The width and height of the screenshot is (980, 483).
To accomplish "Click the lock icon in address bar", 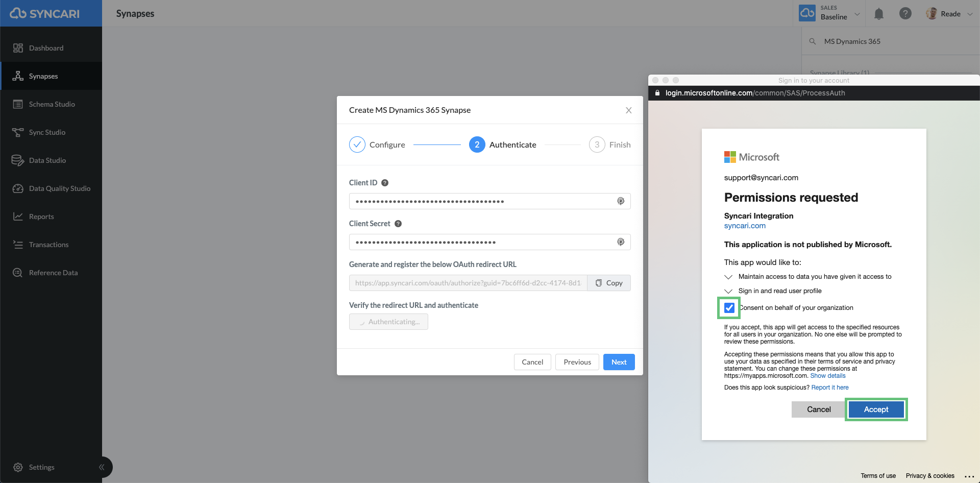I will click(x=657, y=93).
